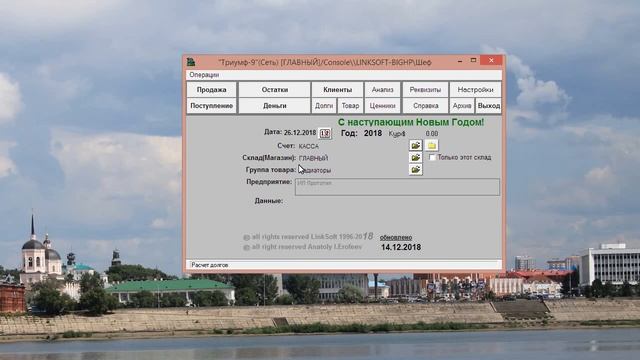Click the status bar text Расчет долгов

[x=210, y=265]
